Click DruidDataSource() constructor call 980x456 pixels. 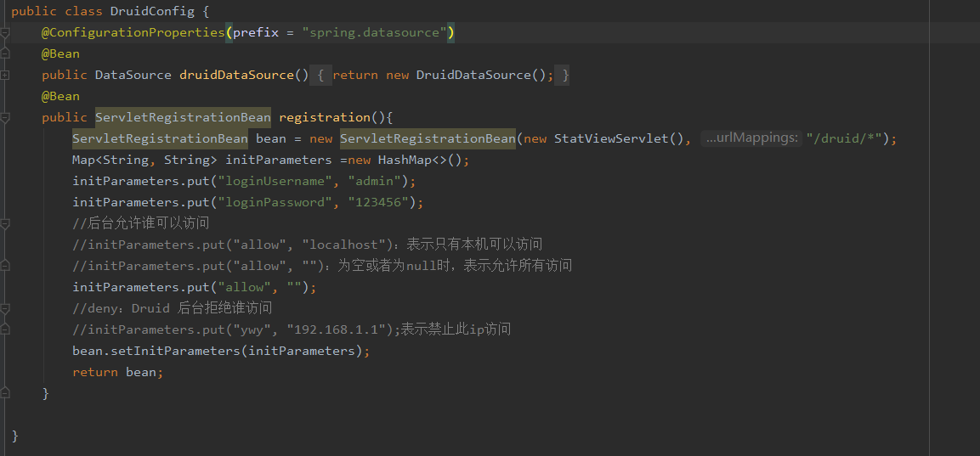[481, 75]
